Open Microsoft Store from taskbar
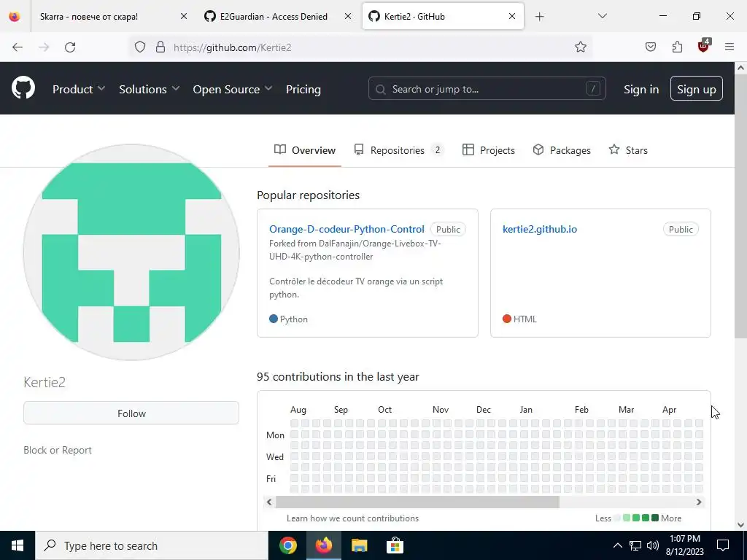747x560 pixels. coord(395,545)
